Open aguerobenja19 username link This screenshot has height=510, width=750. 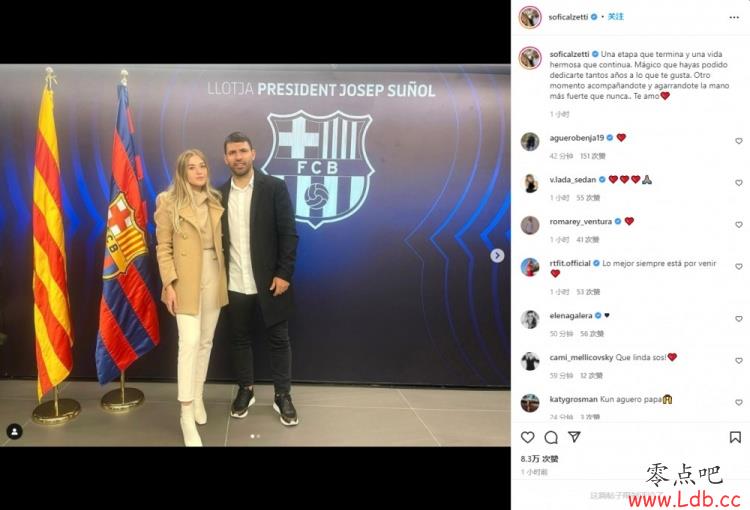576,138
